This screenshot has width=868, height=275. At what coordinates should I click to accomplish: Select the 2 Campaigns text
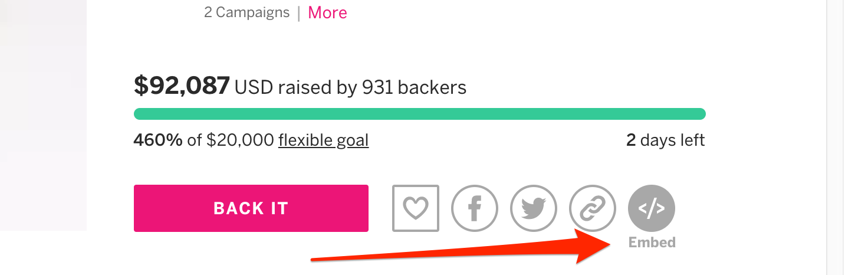coord(246,12)
